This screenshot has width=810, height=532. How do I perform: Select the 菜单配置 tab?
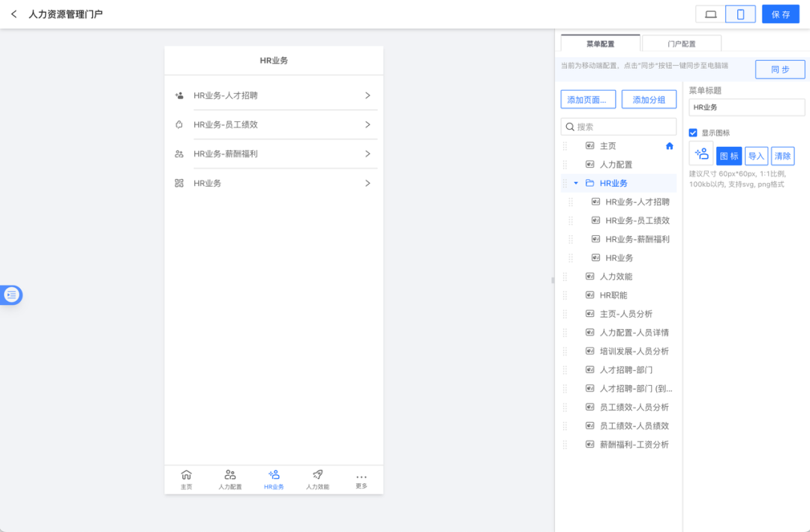click(600, 43)
